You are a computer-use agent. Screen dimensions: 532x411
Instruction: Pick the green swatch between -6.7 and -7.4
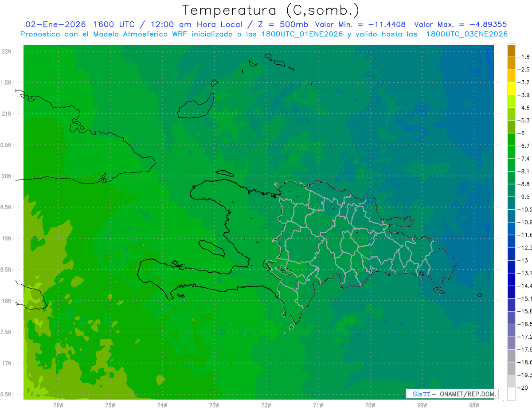pyautogui.click(x=511, y=152)
